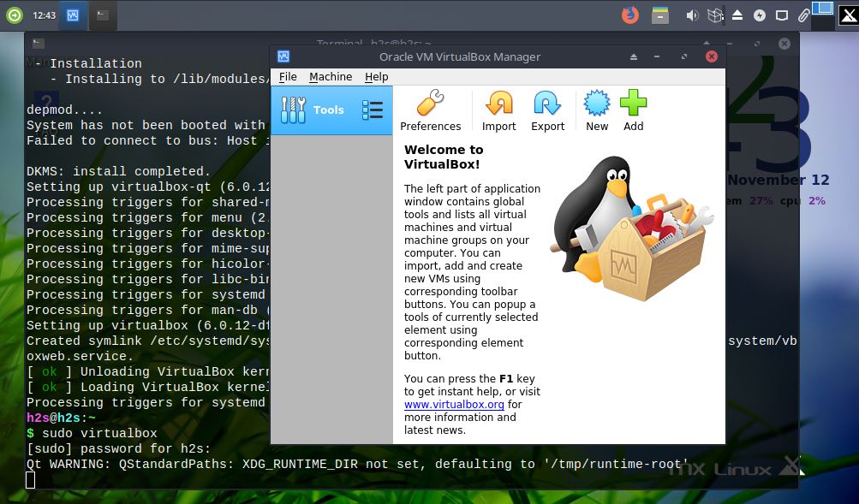Image resolution: width=859 pixels, height=504 pixels.
Task: Shade the VirtualBox Manager window with the triangle button
Action: coord(633,56)
